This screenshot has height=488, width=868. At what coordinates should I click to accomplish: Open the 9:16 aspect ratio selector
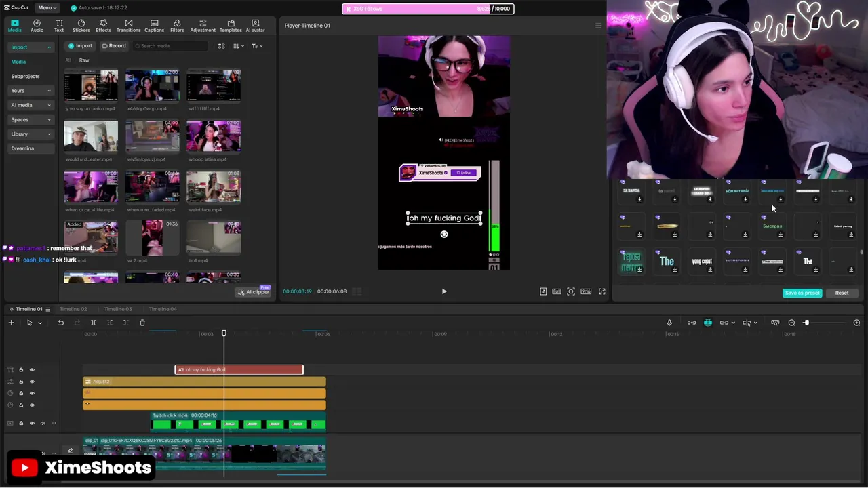pos(585,291)
